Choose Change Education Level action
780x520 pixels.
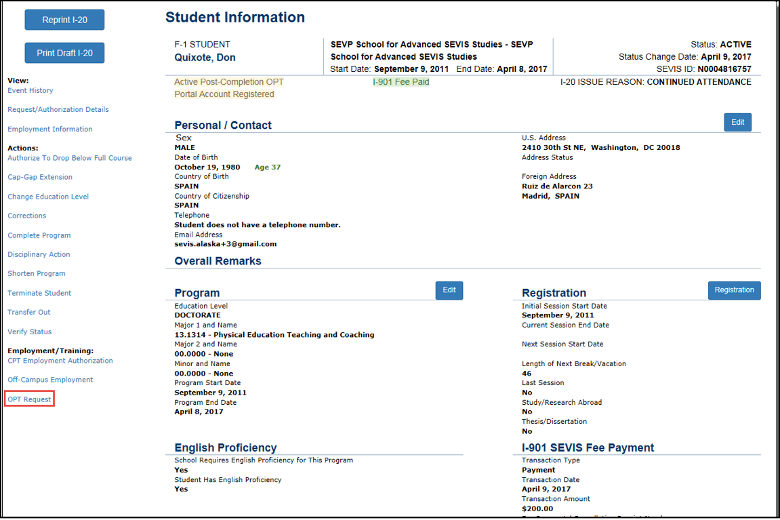coord(48,197)
